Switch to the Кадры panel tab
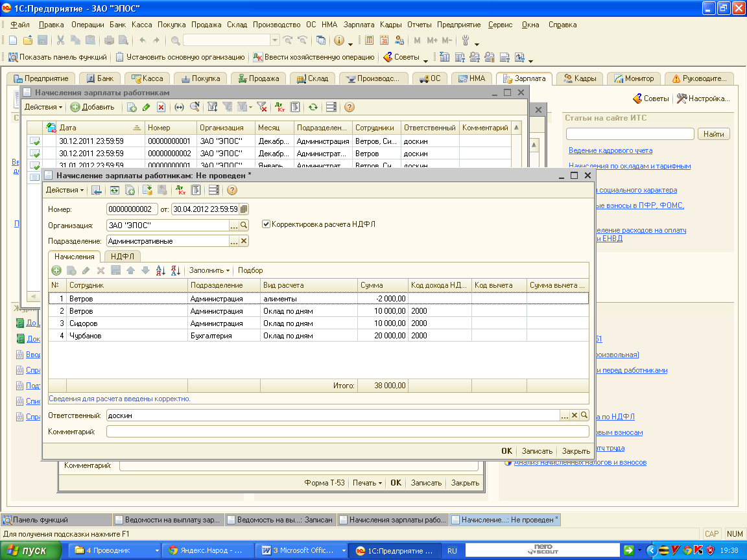This screenshot has height=560, width=747. tap(579, 78)
